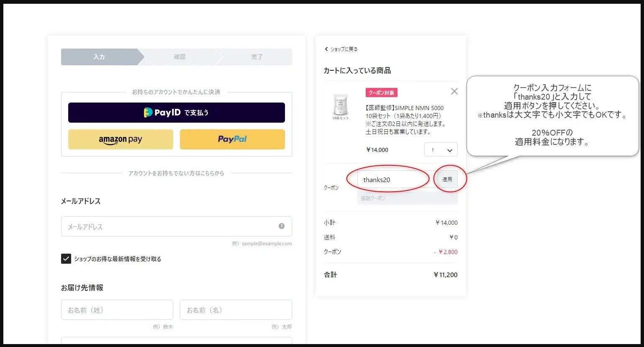Image resolution: width=644 pixels, height=347 pixels.
Task: Remove the SIMPLE NMN item with X icon
Action: (x=454, y=91)
